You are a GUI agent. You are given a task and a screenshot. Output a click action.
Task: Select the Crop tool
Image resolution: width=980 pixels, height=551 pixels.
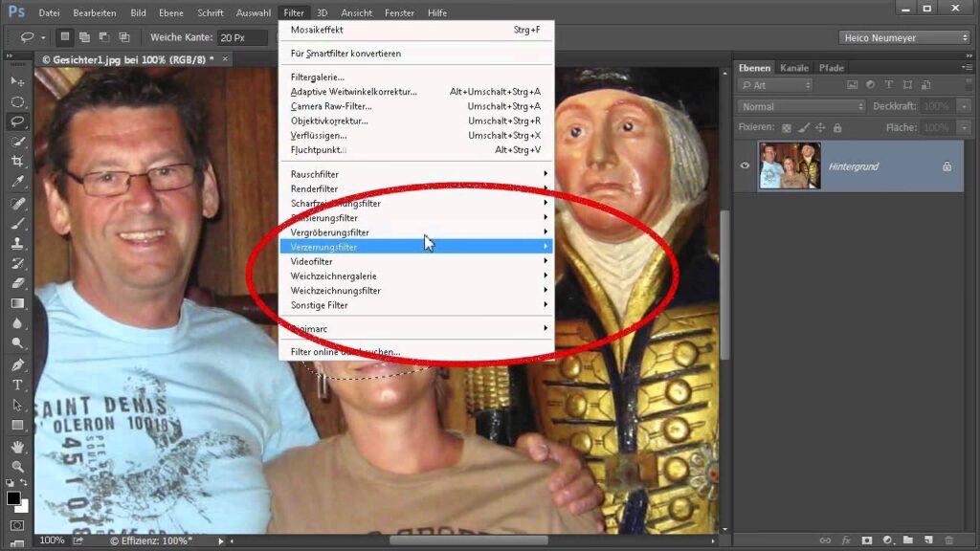17,162
